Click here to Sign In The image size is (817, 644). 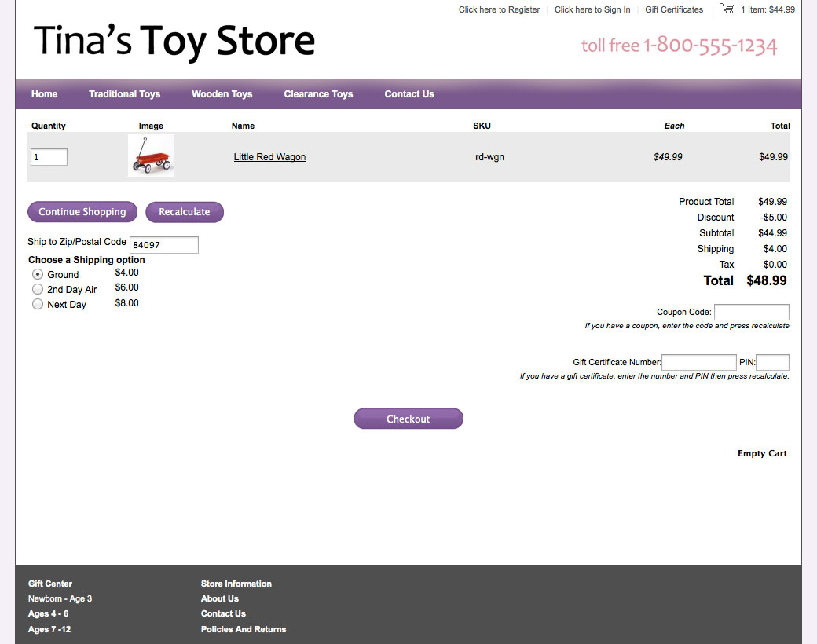tap(592, 9)
